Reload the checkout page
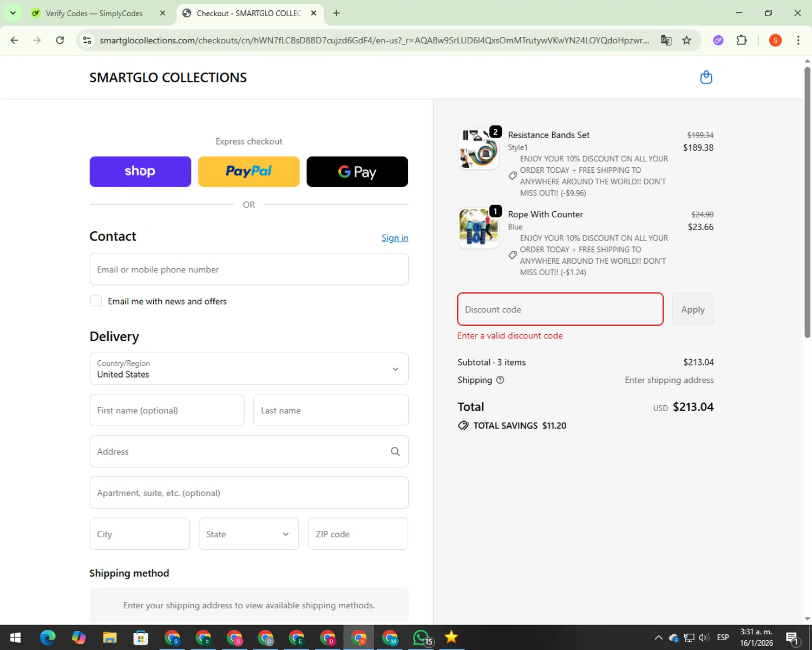 pyautogui.click(x=60, y=40)
